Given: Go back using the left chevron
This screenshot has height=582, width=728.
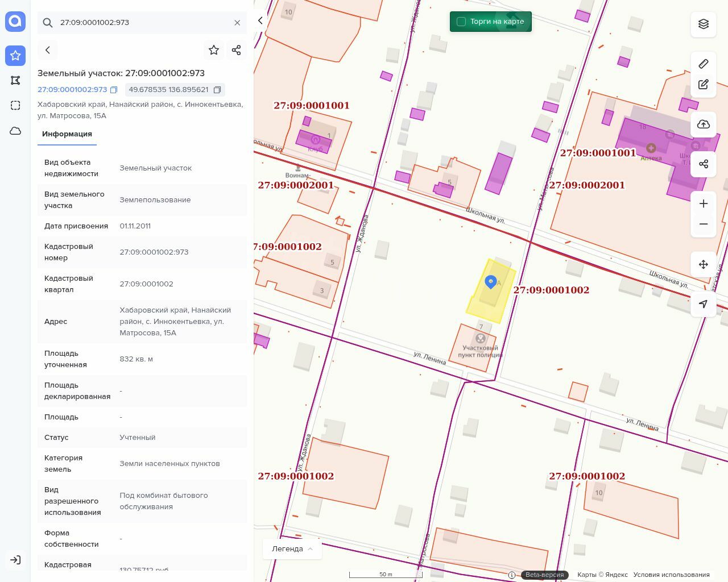Looking at the screenshot, I should tap(48, 50).
